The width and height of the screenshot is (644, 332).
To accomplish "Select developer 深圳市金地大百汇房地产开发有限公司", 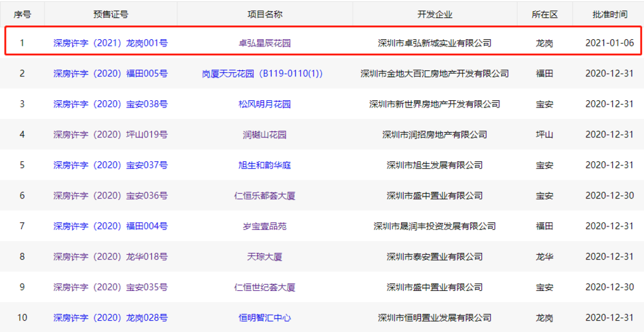I will coord(435,74).
